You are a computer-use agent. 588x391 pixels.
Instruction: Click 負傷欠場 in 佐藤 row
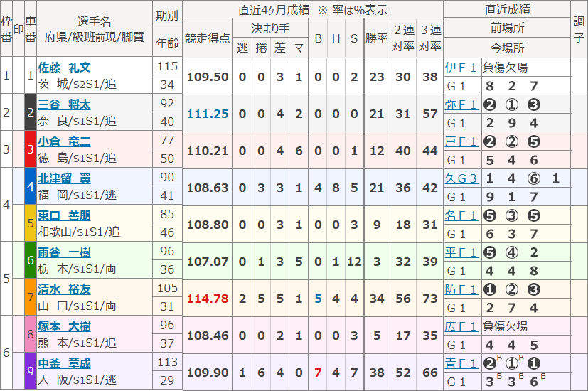pyautogui.click(x=505, y=68)
